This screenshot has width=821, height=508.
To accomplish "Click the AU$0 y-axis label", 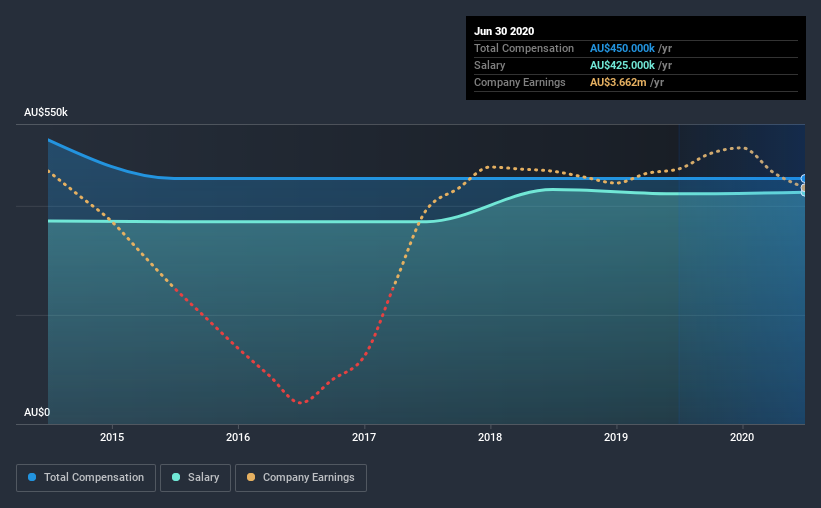I will click(x=37, y=413).
